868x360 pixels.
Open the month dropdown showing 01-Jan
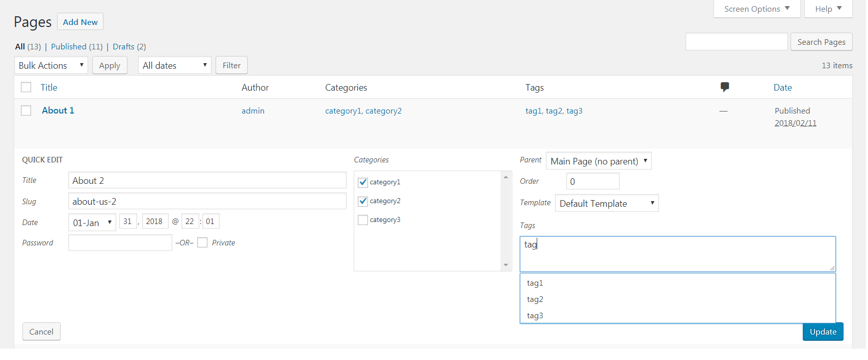(92, 223)
